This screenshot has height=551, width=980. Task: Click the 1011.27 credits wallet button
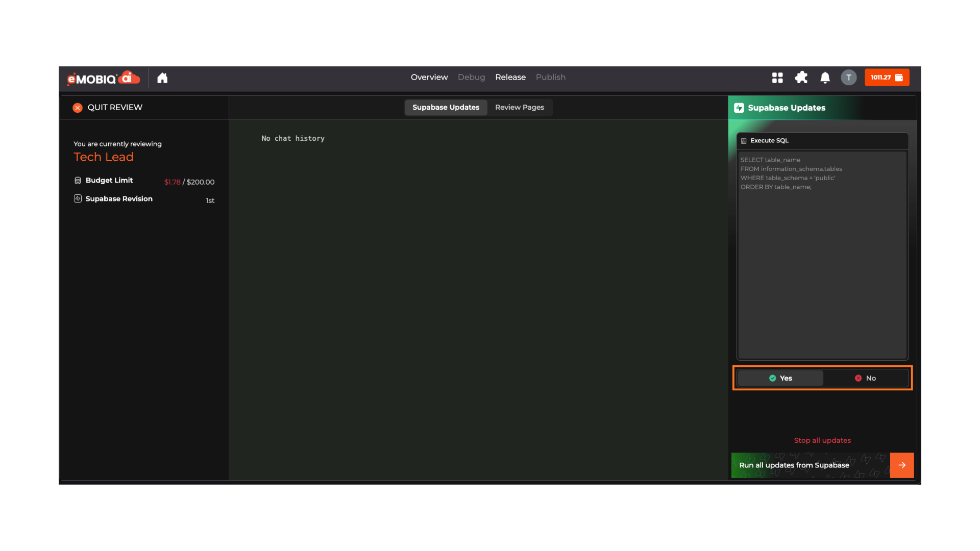tap(887, 78)
